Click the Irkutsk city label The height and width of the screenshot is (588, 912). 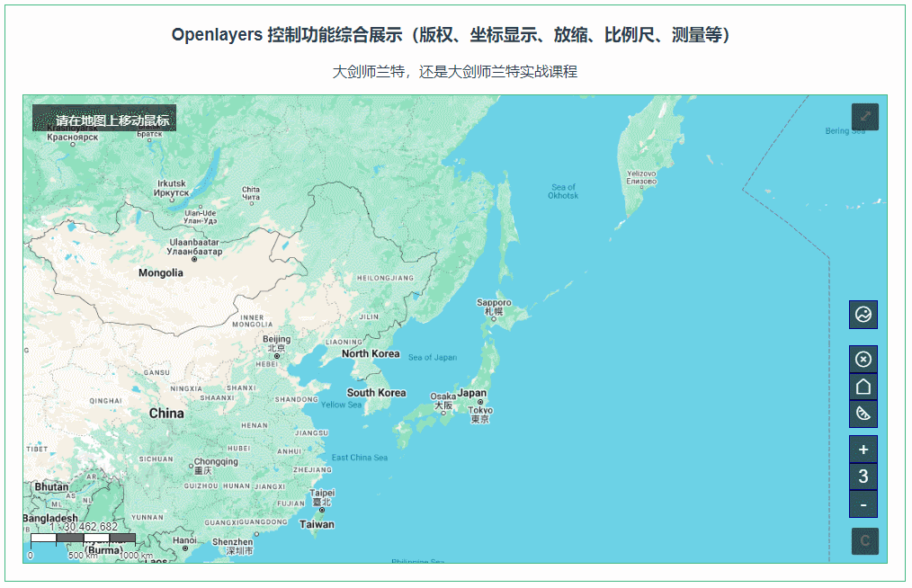(171, 188)
